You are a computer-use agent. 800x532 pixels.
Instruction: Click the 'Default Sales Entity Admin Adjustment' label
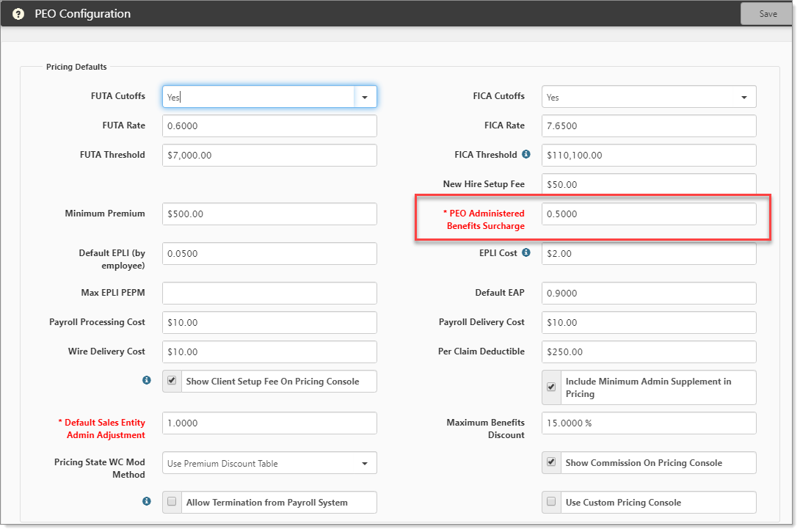[x=101, y=429]
